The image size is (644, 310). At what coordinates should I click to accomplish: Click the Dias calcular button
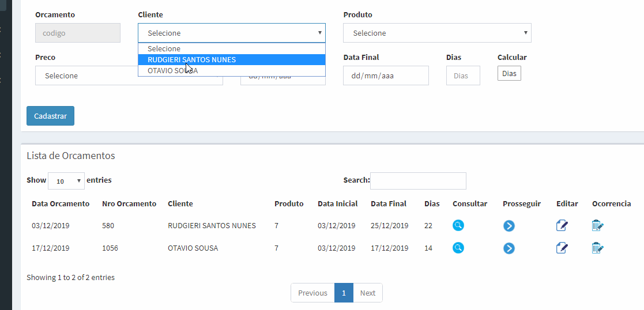pyautogui.click(x=509, y=74)
